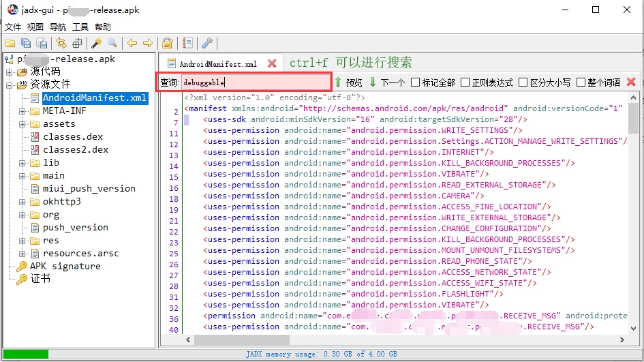This screenshot has width=644, height=362.
Task: Expand the main folder
Action: point(22,176)
